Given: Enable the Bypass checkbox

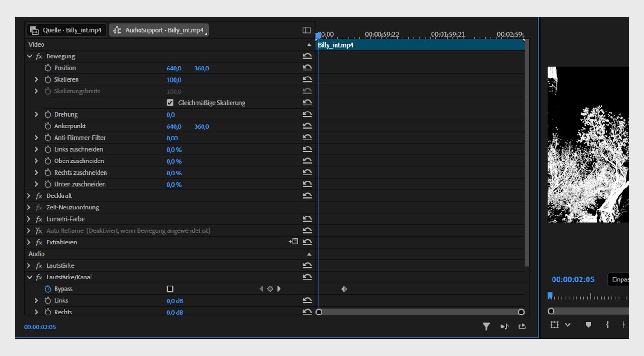Looking at the screenshot, I should [x=170, y=289].
